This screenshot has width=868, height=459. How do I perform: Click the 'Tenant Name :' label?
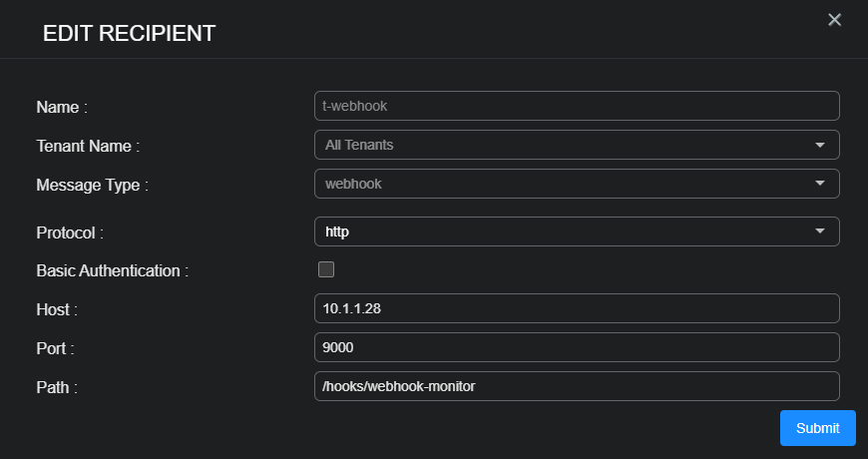point(88,146)
